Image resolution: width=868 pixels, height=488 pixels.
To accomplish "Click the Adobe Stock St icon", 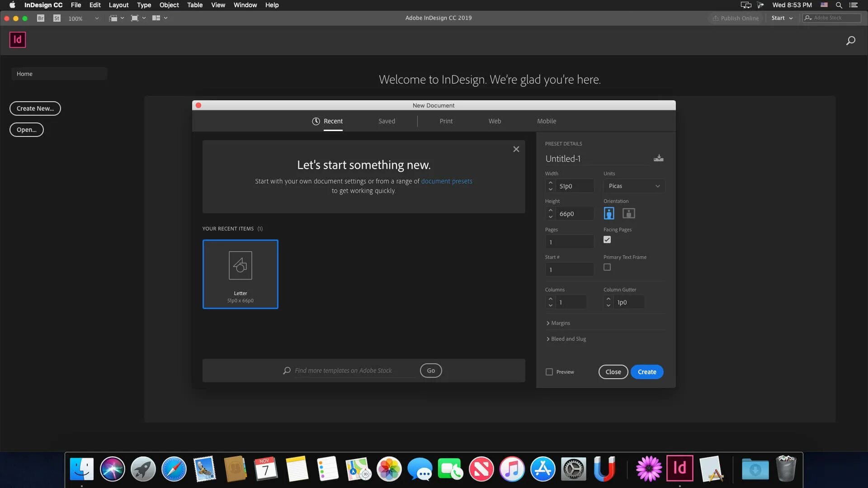I will click(57, 18).
